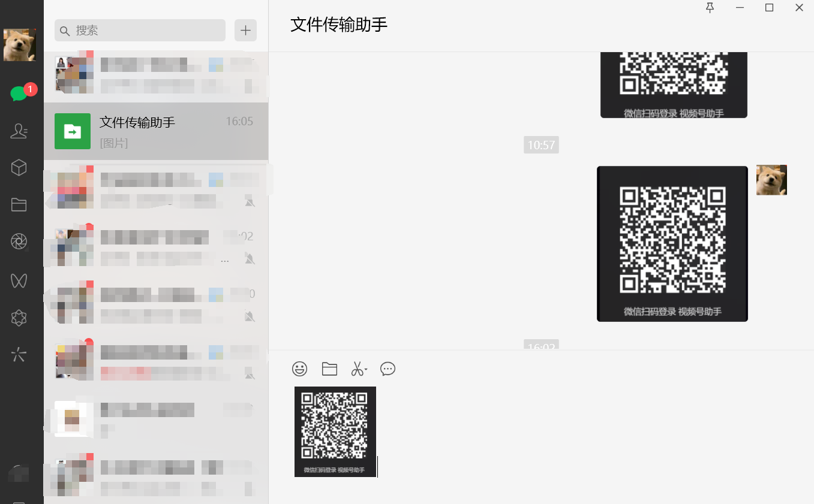The width and height of the screenshot is (814, 504).
Task: Click the green file transfer icon in chat list
Action: 73,131
